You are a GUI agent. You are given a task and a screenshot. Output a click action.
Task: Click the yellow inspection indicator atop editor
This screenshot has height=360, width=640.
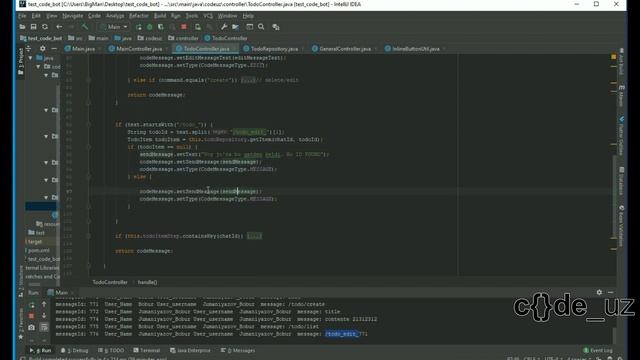(x=613, y=57)
